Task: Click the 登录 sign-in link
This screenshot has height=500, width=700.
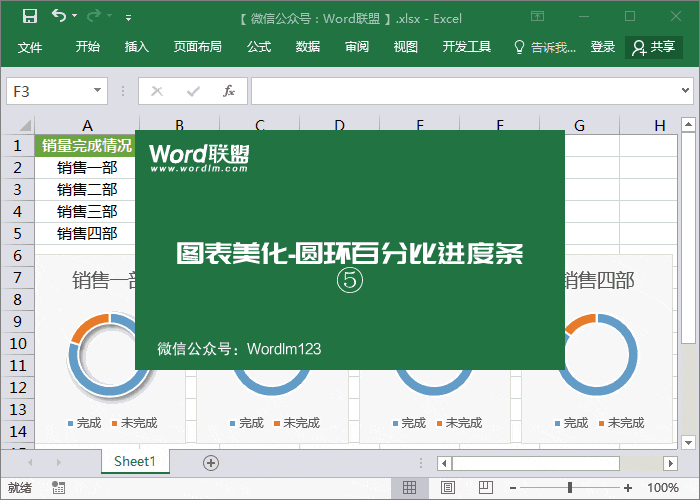Action: coord(603,47)
